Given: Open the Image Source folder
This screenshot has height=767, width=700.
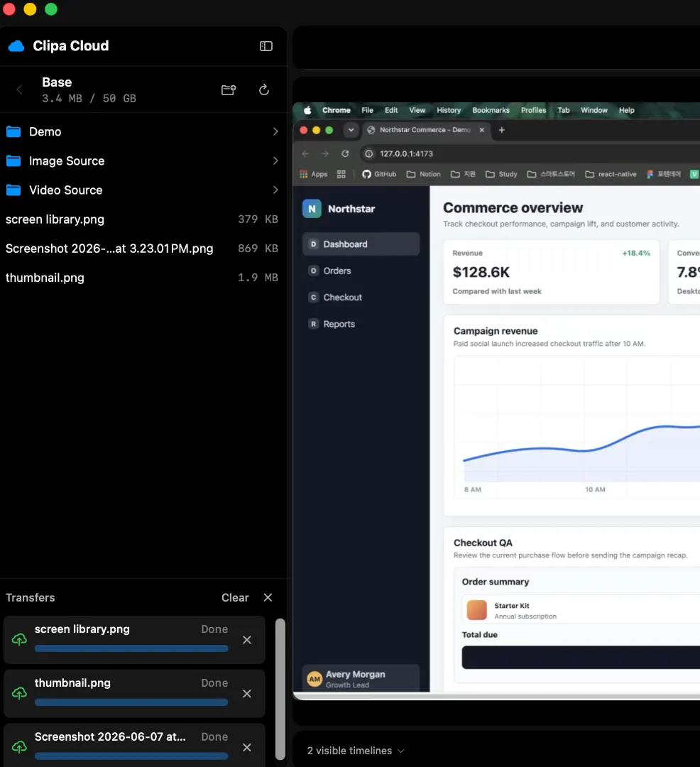Looking at the screenshot, I should 143,161.
